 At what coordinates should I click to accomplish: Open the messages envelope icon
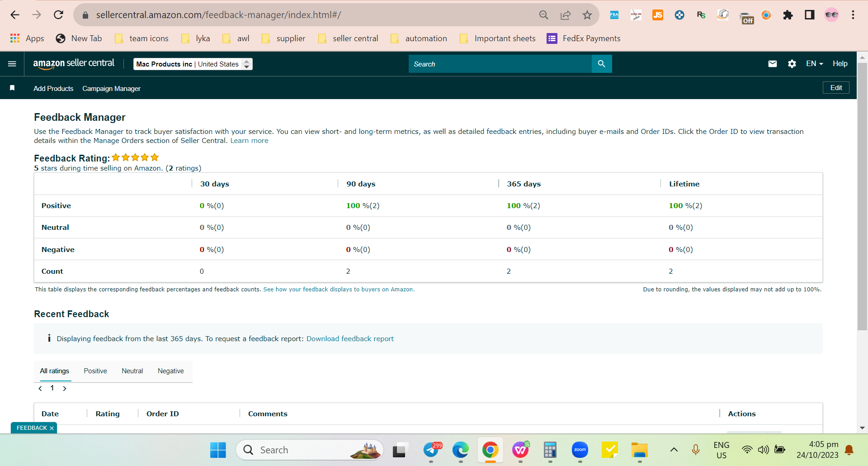773,64
